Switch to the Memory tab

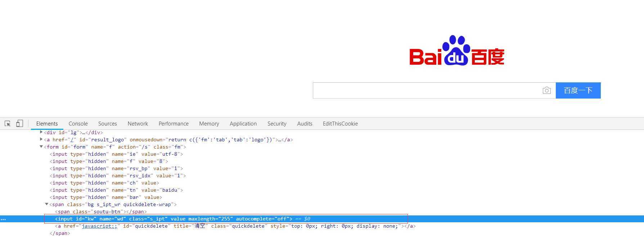(209, 123)
